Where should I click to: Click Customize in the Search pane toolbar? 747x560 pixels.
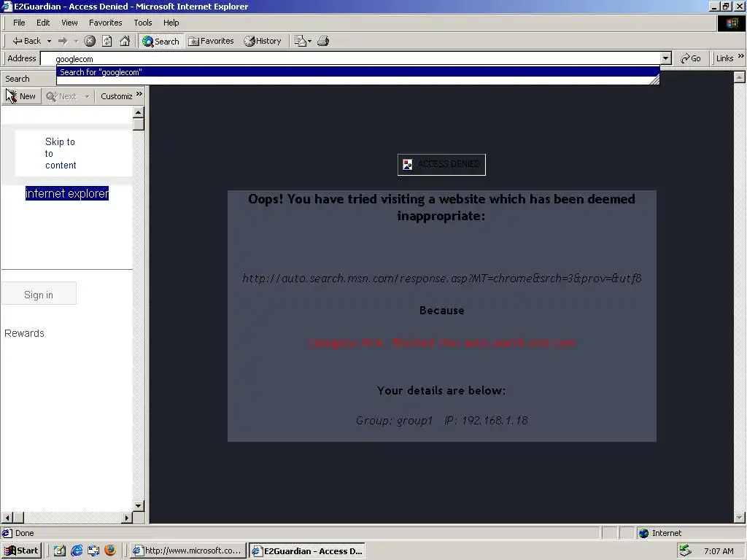[x=116, y=96]
